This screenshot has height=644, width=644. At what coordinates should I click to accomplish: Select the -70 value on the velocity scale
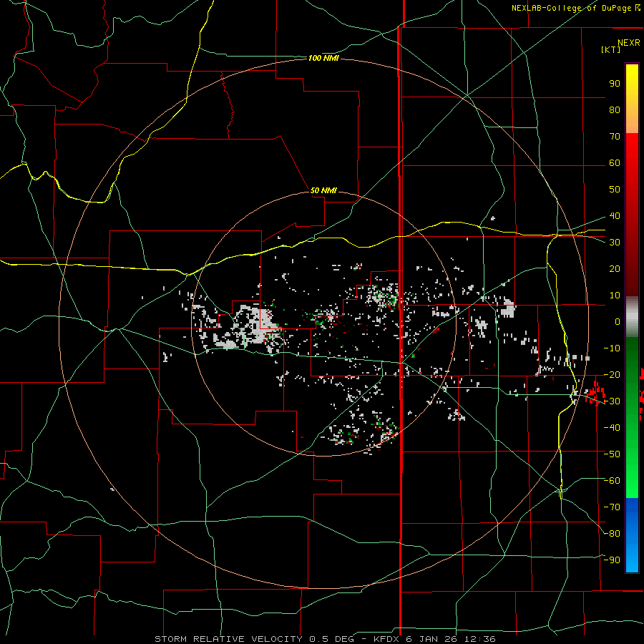click(612, 507)
